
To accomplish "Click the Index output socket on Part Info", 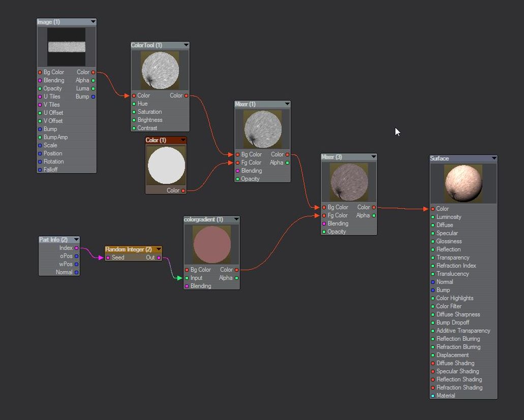I will tap(77, 248).
